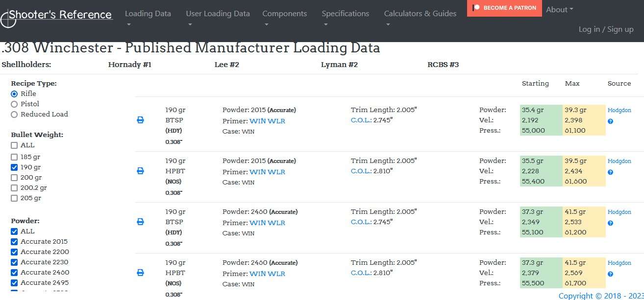Open source help icon for 2460 BTSP row
The image size is (644, 300).
point(611,223)
